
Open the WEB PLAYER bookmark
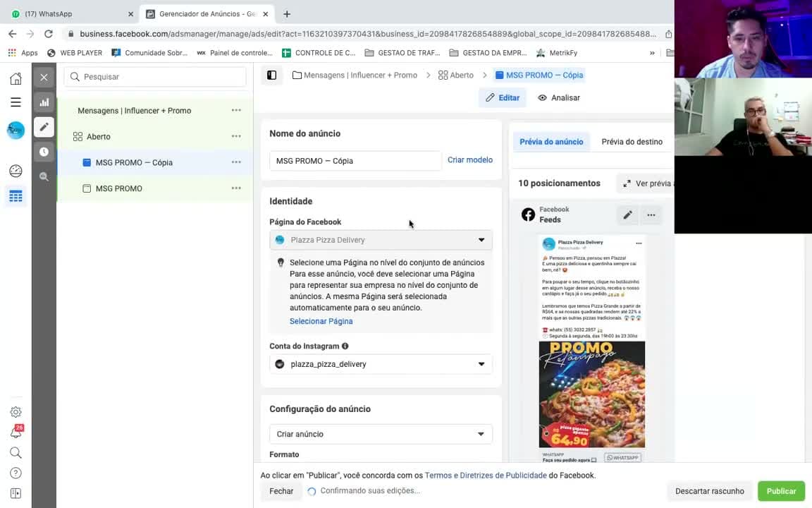tap(75, 53)
